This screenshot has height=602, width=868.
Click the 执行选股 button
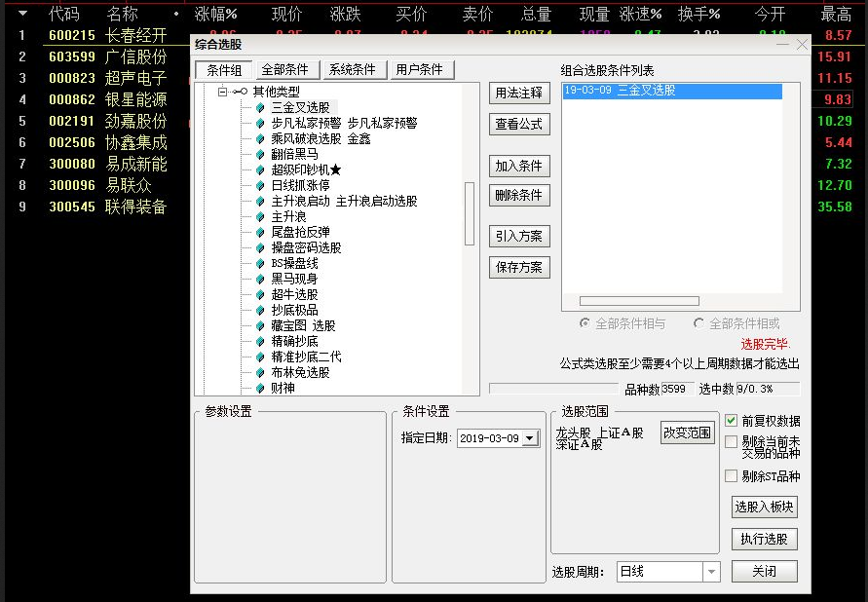click(765, 539)
